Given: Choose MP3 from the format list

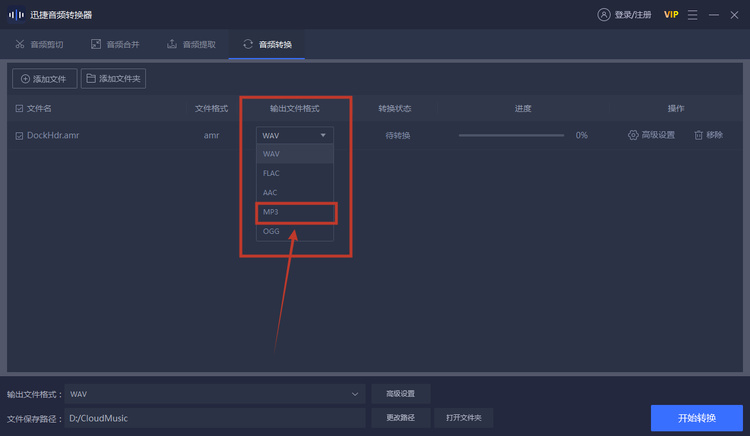Looking at the screenshot, I should tap(295, 212).
